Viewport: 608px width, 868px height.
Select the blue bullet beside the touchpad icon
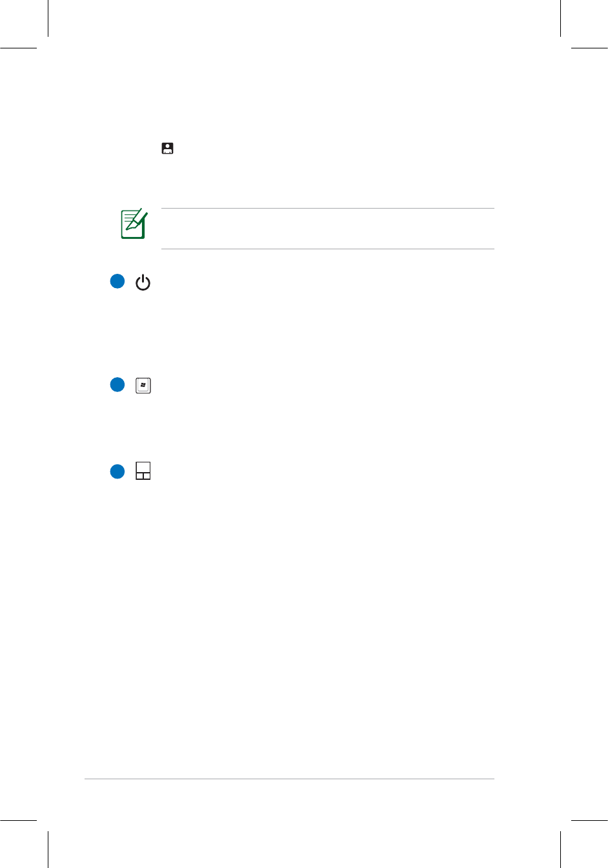click(x=117, y=471)
